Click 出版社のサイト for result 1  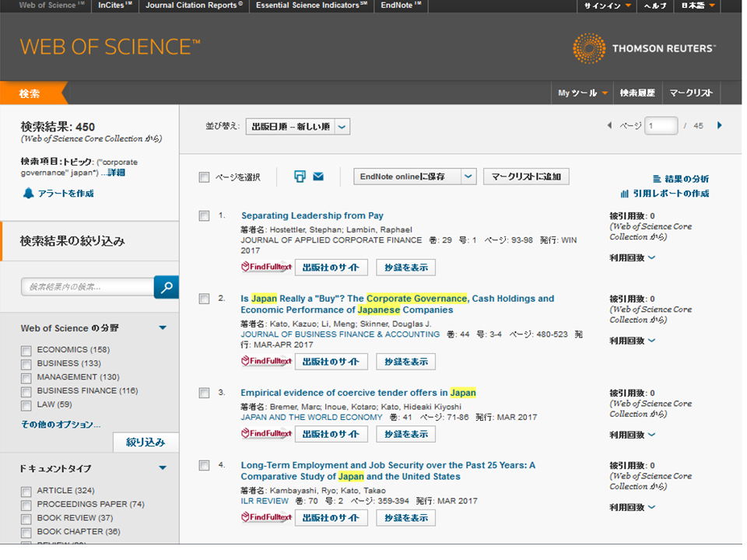[x=331, y=268]
